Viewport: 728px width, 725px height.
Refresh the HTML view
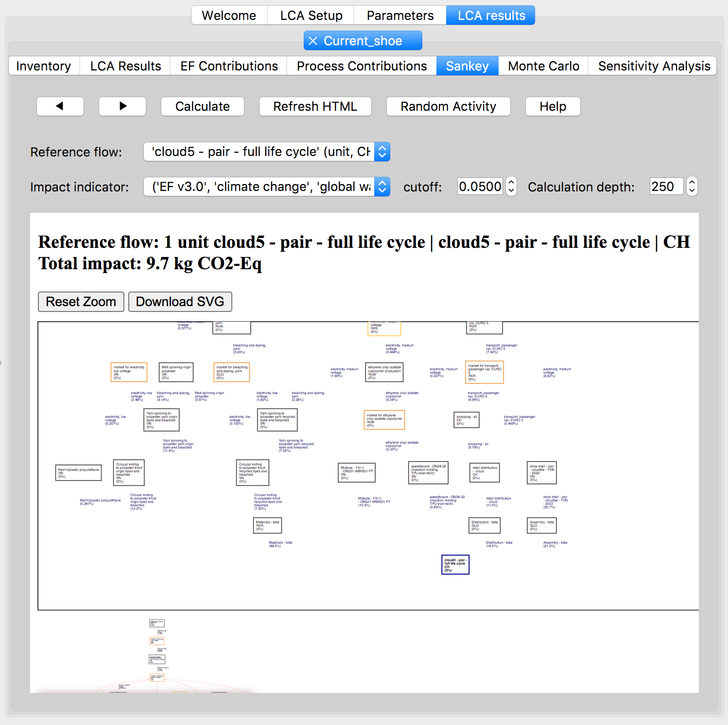click(x=315, y=106)
